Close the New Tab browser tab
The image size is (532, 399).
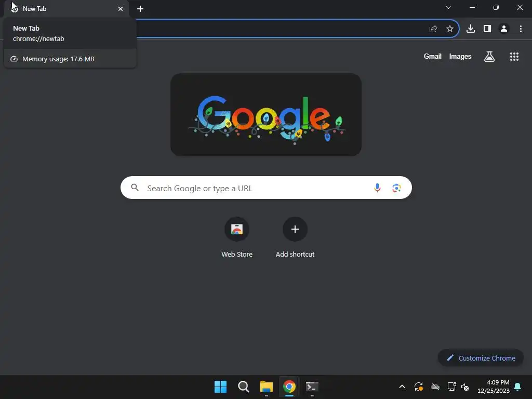point(121,9)
